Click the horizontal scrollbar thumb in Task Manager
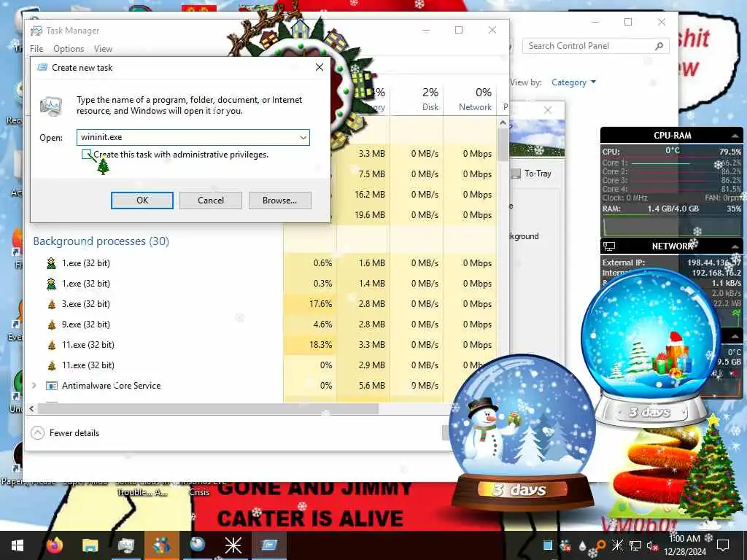747x560 pixels. pos(208,408)
